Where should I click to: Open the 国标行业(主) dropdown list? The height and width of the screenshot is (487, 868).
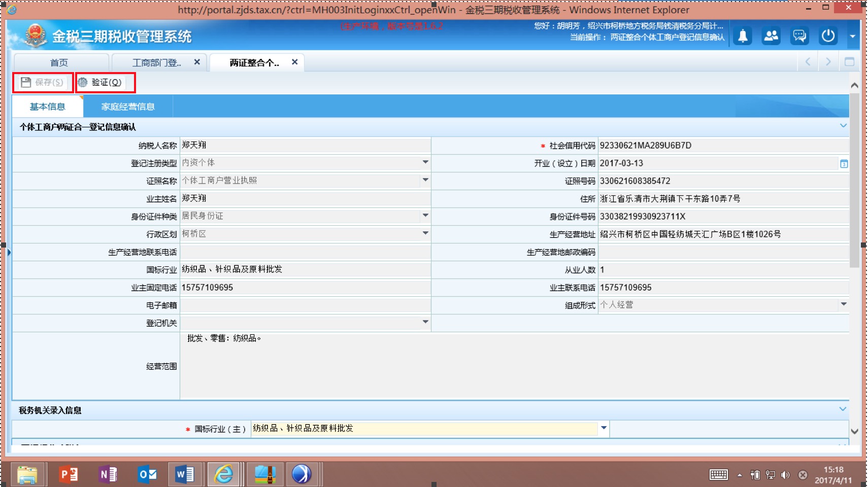point(604,428)
